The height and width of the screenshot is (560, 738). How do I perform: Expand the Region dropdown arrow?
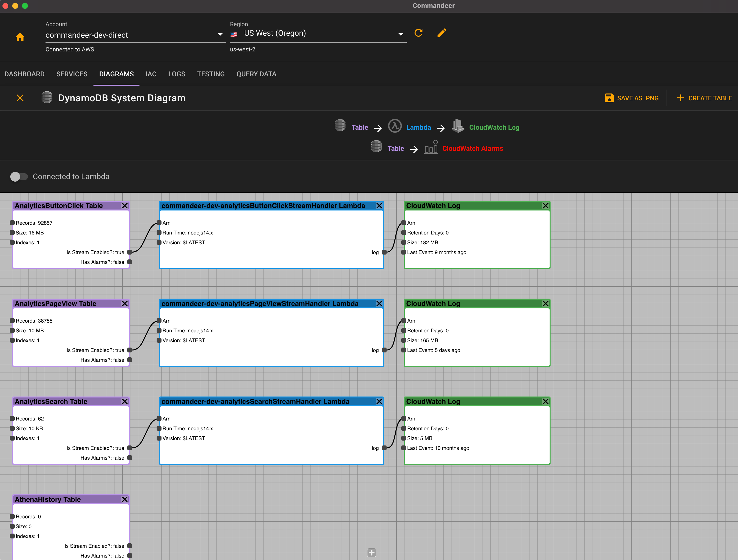(x=401, y=34)
